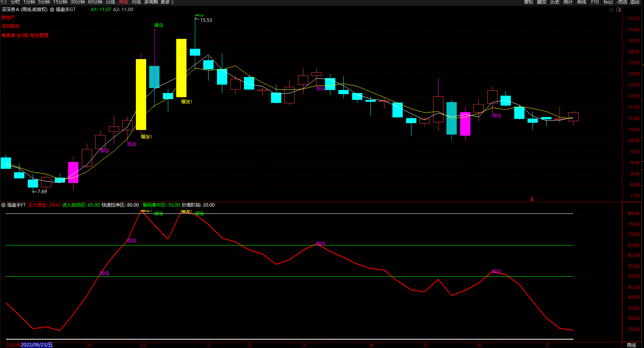This screenshot has height=348, width=644.
Task: Click the 叠加 overlay button
Action: [x=542, y=2]
